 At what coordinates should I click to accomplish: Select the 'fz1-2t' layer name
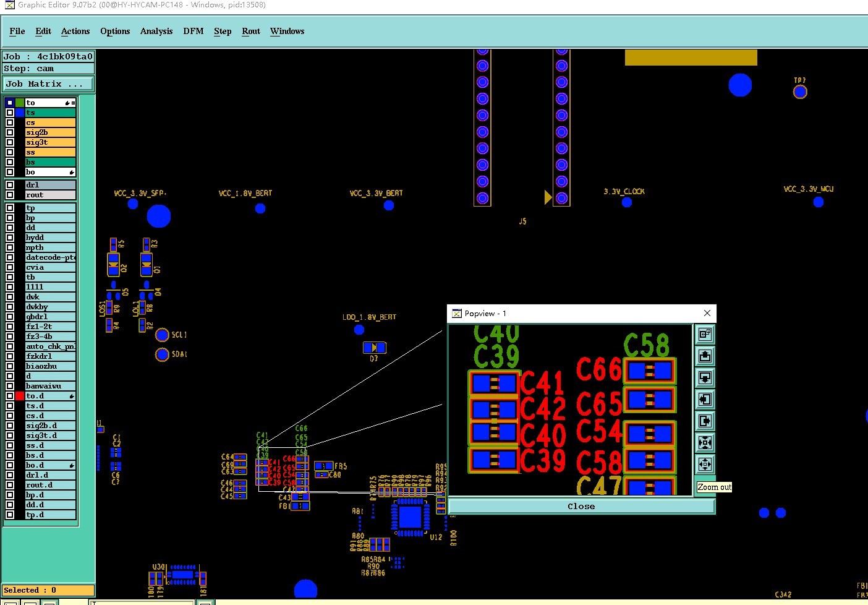pyautogui.click(x=50, y=327)
